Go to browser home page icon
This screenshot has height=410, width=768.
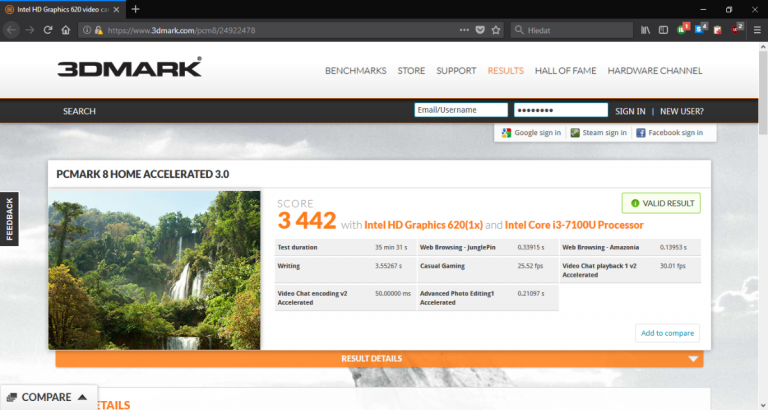click(66, 30)
